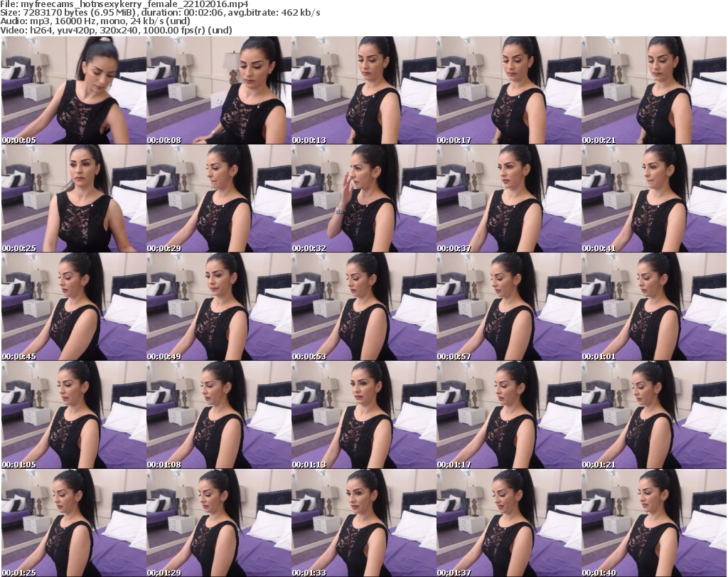This screenshot has height=577, width=728.
Task: Select the thumbnail at timestamp 00:00:08
Action: pyautogui.click(x=219, y=90)
